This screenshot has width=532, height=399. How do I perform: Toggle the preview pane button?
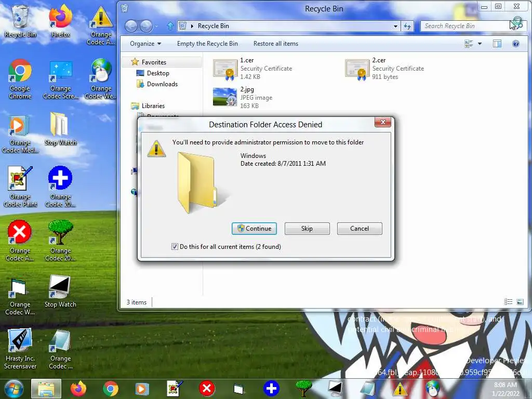pos(497,44)
